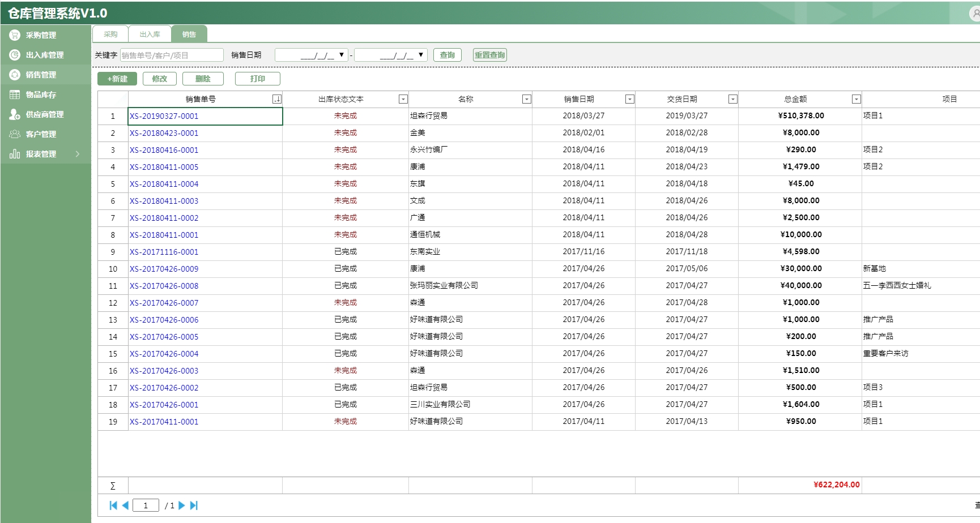980x523 pixels.
Task: Click the 修改 button
Action: pyautogui.click(x=160, y=79)
